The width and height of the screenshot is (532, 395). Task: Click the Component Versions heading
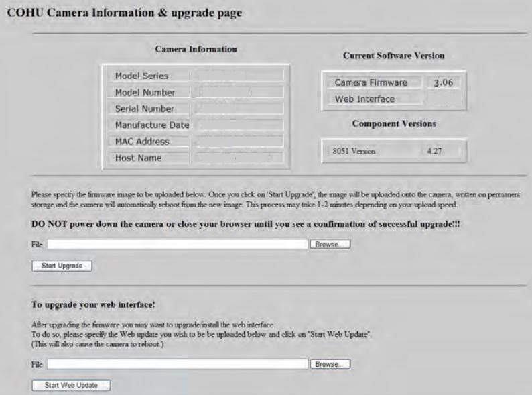pos(394,123)
